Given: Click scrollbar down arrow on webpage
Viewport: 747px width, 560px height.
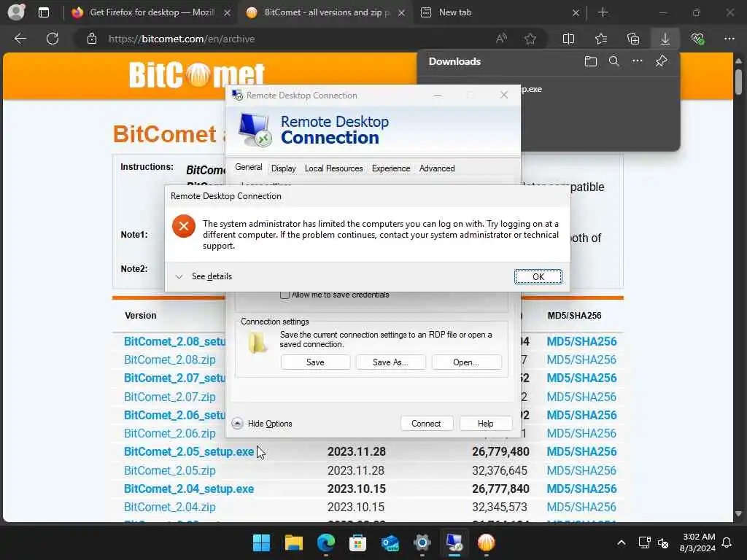Looking at the screenshot, I should pyautogui.click(x=738, y=514).
